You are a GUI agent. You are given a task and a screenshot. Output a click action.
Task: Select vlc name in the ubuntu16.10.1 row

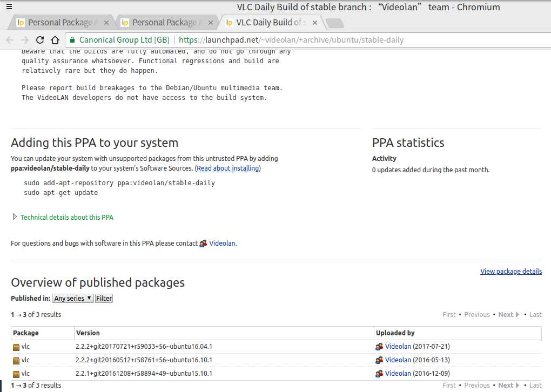[25, 360]
